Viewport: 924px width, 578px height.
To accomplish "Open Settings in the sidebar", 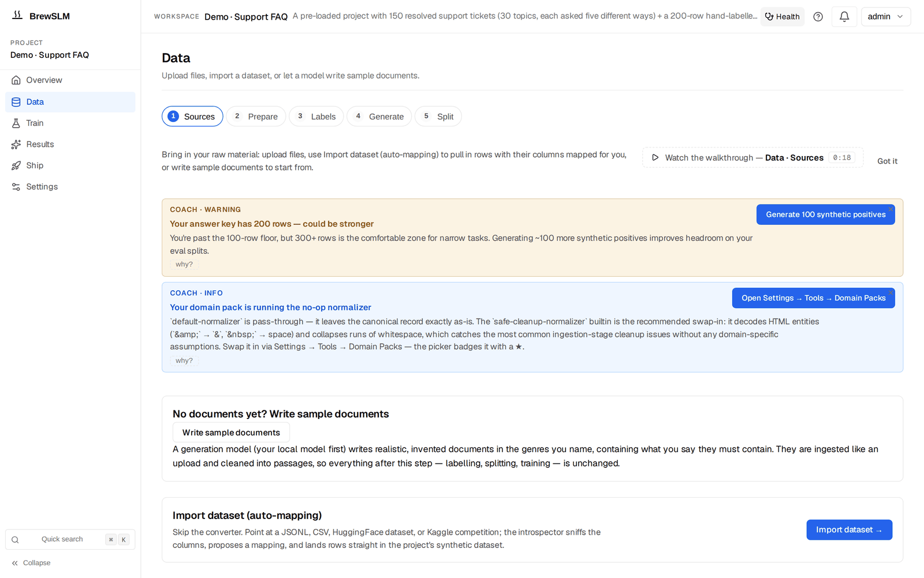I will pyautogui.click(x=70, y=187).
